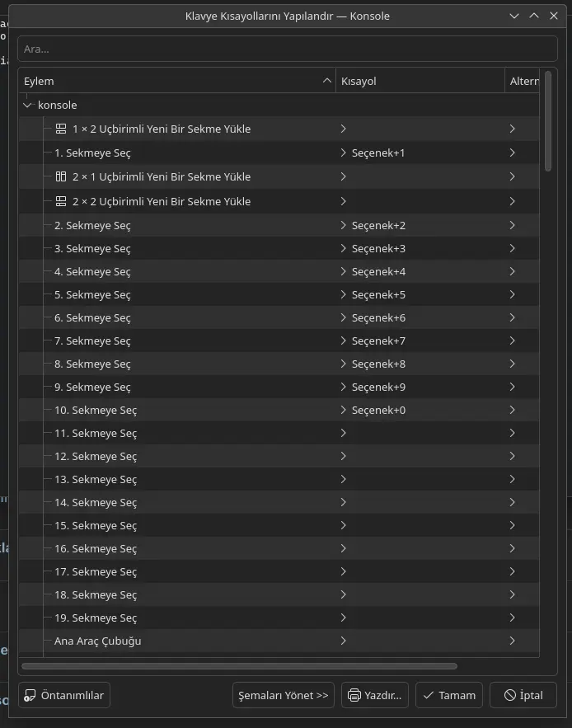Click the Seçenek+9 shortcut value

pos(378,387)
